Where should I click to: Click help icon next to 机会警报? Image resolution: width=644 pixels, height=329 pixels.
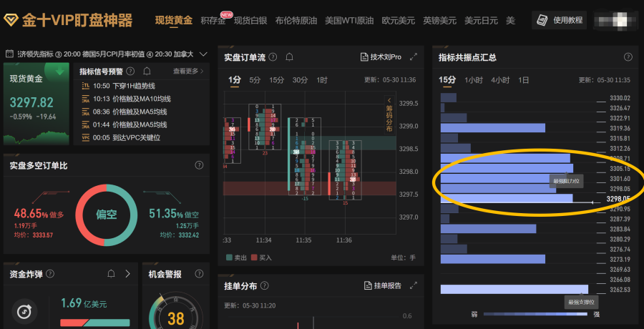tap(199, 274)
